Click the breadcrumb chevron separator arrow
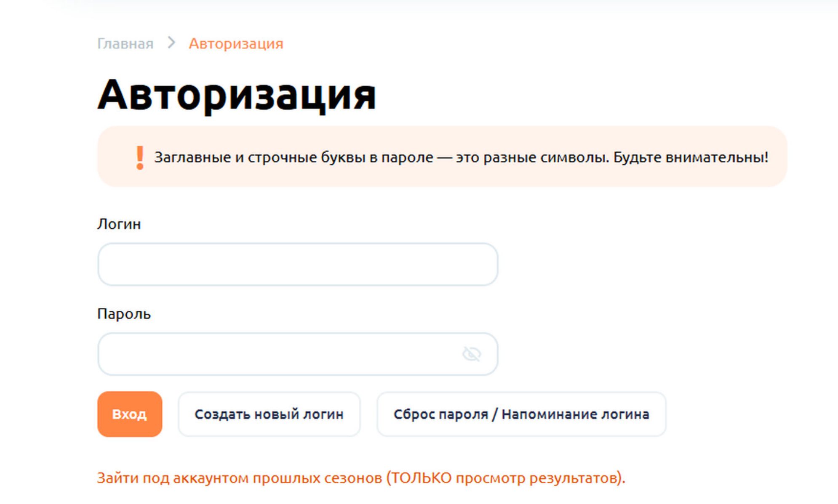 click(x=171, y=42)
